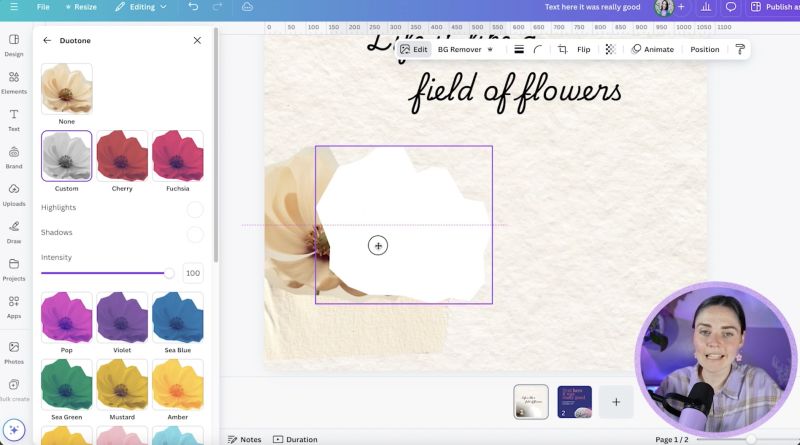
Task: Open the BG Remover tool
Action: click(465, 50)
